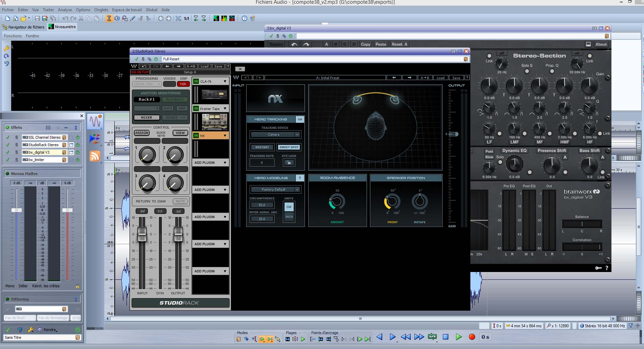Select the text cursor tool in the toolbar

pyautogui.click(x=109, y=18)
